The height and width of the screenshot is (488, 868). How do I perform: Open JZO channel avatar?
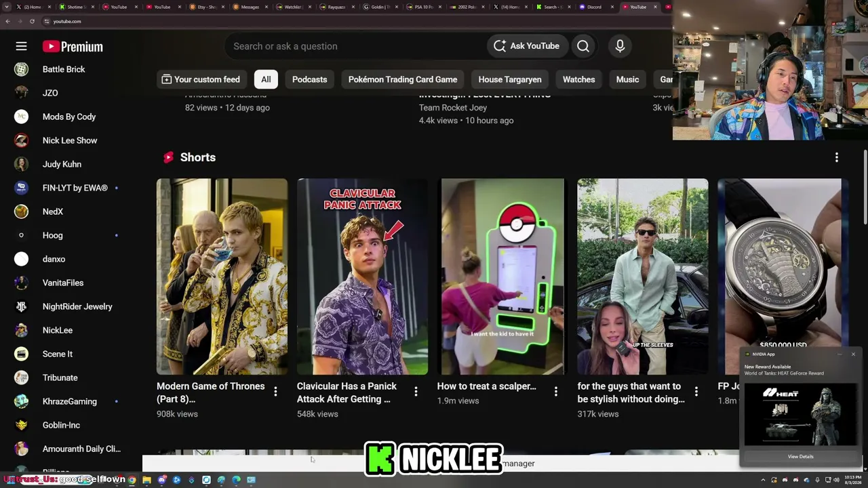pyautogui.click(x=21, y=93)
